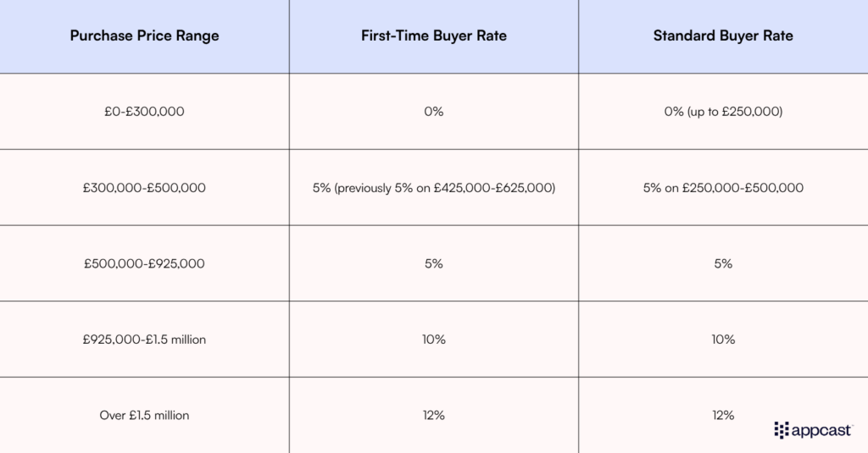Click the standard buyer 10% rate cell
Image resolution: width=868 pixels, height=453 pixels.
[x=723, y=340]
